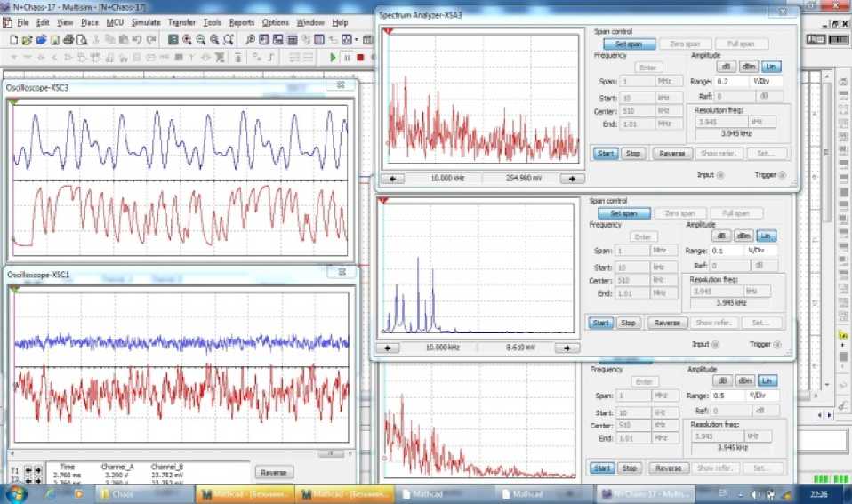Stop simulation with the red square icon

click(x=359, y=57)
